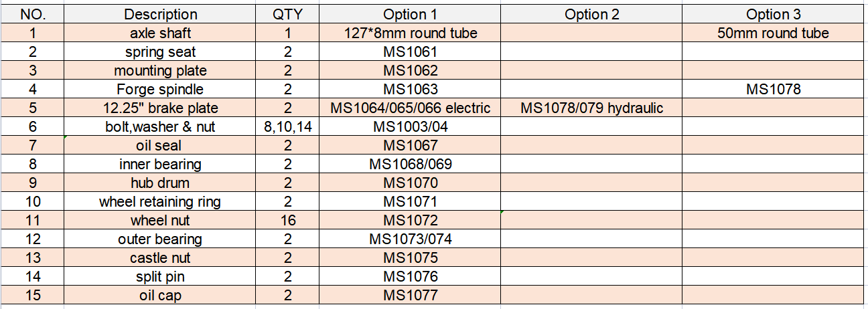The width and height of the screenshot is (868, 309).
Task: Click the 'MS1078' cell under Option 3
Action: (773, 89)
